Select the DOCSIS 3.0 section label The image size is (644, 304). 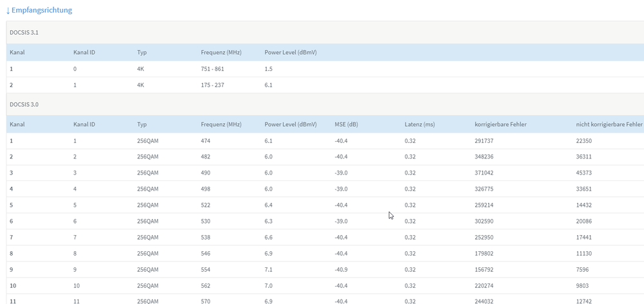[24, 104]
